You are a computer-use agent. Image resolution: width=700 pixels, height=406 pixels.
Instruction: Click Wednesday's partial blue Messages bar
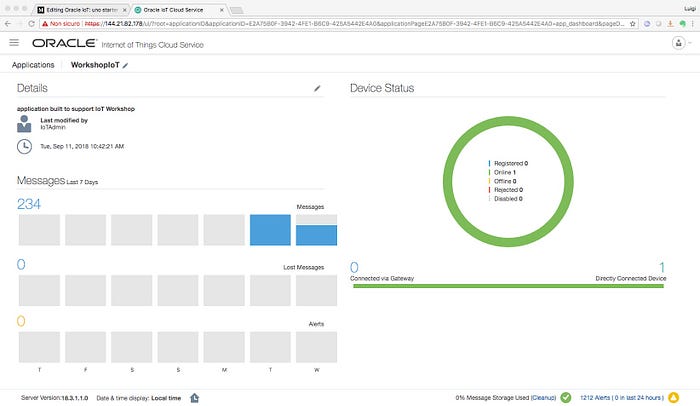click(x=317, y=235)
